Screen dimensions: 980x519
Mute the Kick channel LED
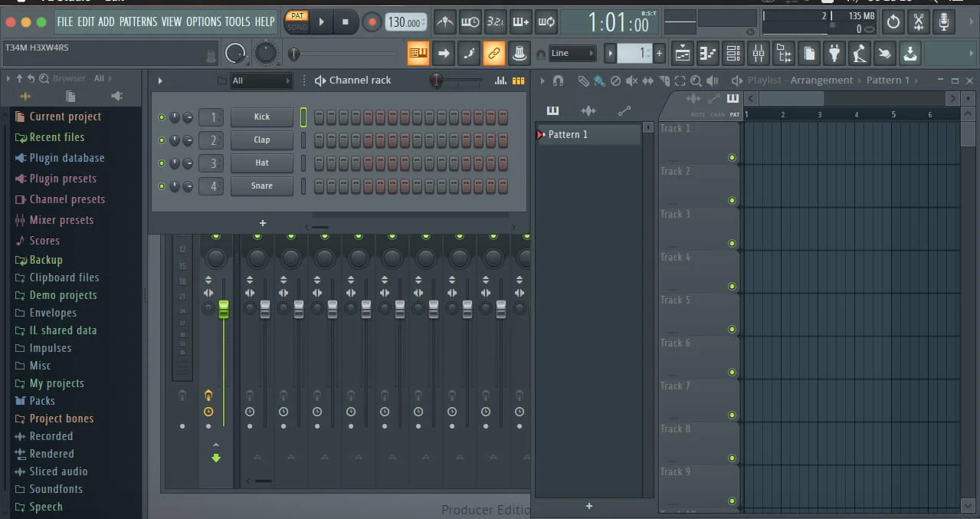(161, 117)
